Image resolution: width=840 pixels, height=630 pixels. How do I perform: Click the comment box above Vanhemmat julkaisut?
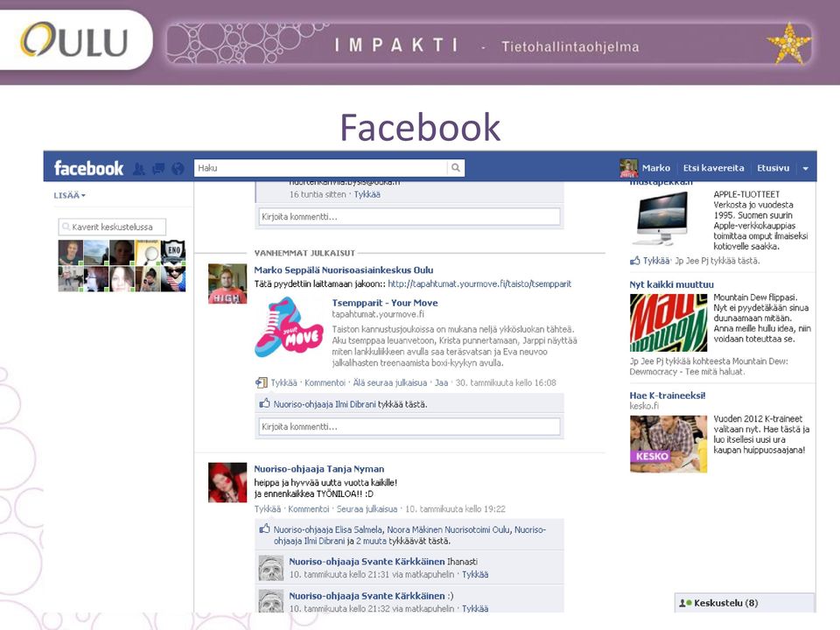tap(409, 216)
